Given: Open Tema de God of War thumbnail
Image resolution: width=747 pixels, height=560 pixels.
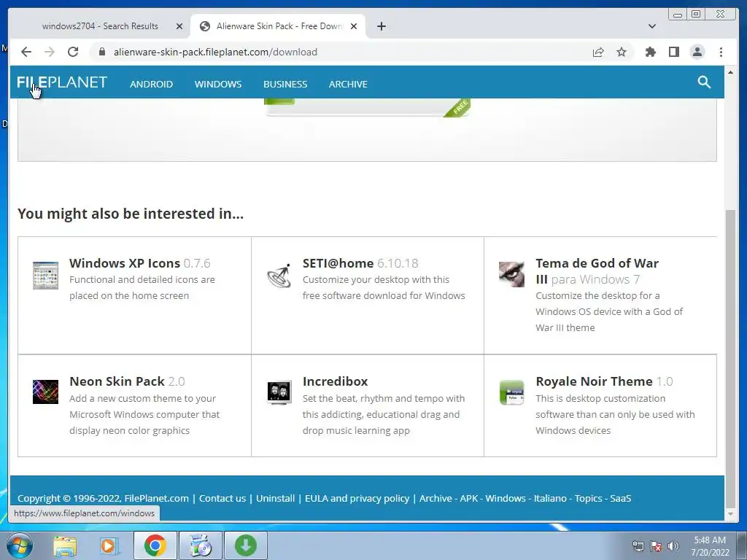Looking at the screenshot, I should click(x=511, y=274).
